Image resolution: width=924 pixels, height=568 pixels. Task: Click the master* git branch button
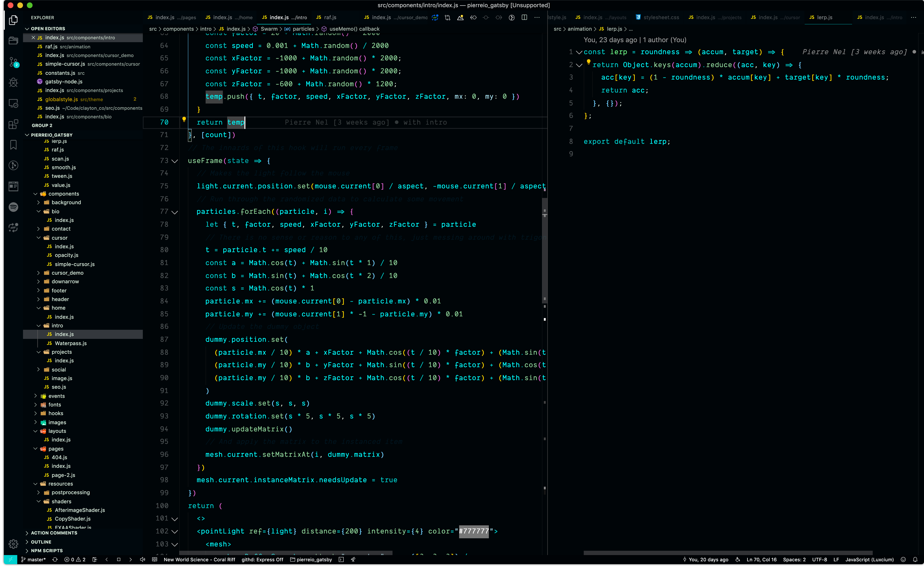click(x=33, y=559)
